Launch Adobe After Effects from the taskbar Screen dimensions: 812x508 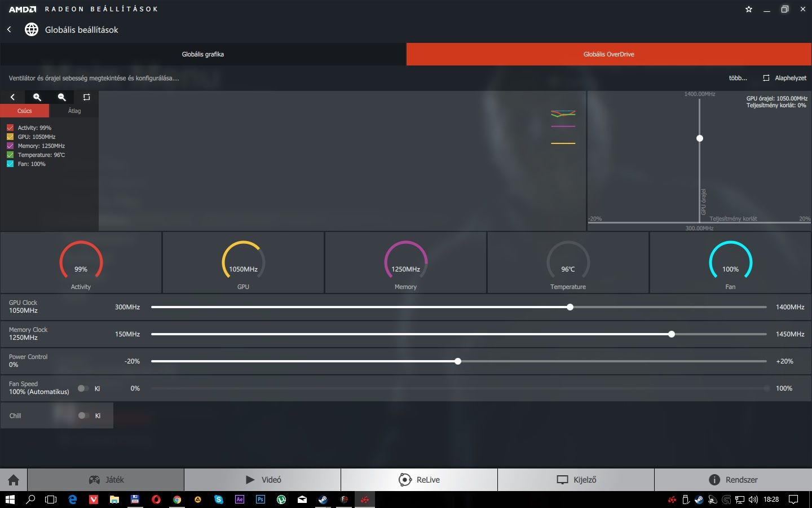240,500
